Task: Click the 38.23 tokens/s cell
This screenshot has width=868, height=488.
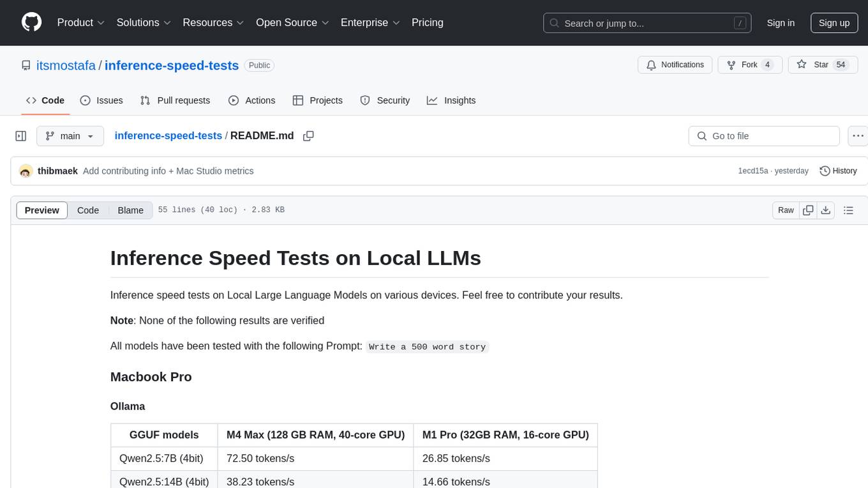Action: (315, 481)
